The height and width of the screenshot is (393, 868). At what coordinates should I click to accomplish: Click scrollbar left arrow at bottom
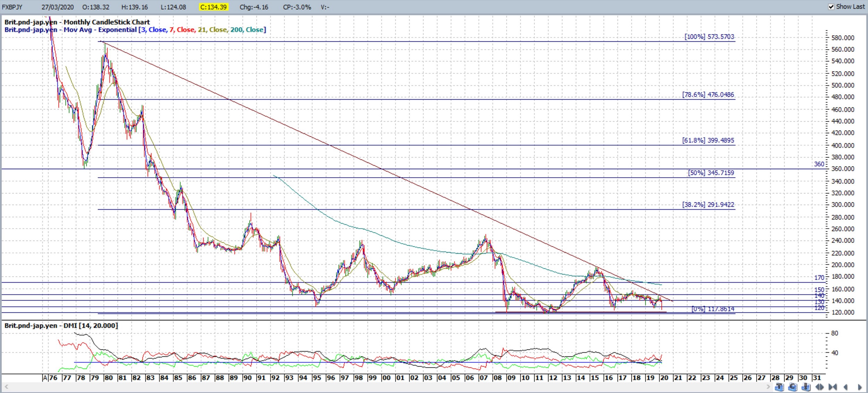[x=6, y=386]
